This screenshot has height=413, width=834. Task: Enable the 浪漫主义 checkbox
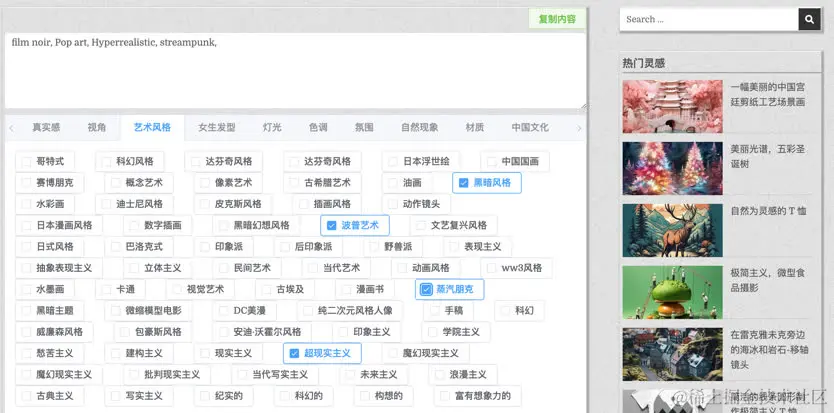pos(439,374)
